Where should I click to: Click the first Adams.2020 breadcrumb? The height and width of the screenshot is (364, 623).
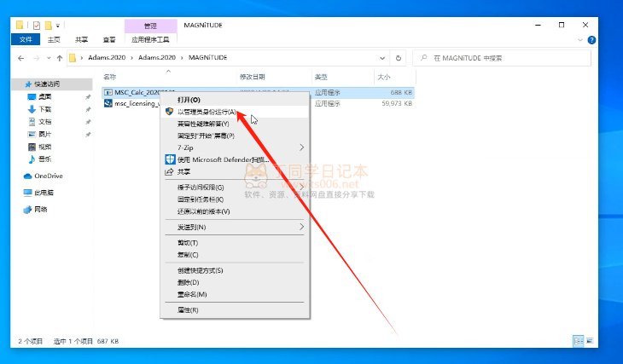[107, 58]
